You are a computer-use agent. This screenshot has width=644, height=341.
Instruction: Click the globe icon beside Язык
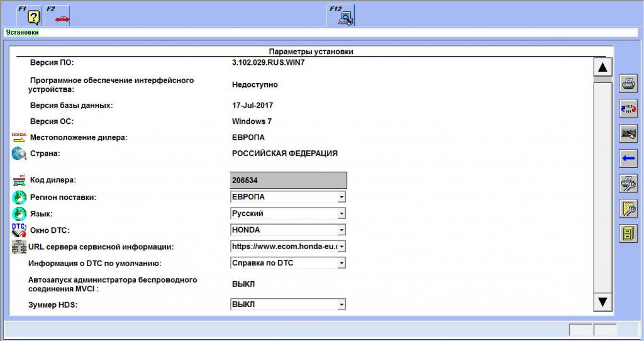click(x=19, y=214)
